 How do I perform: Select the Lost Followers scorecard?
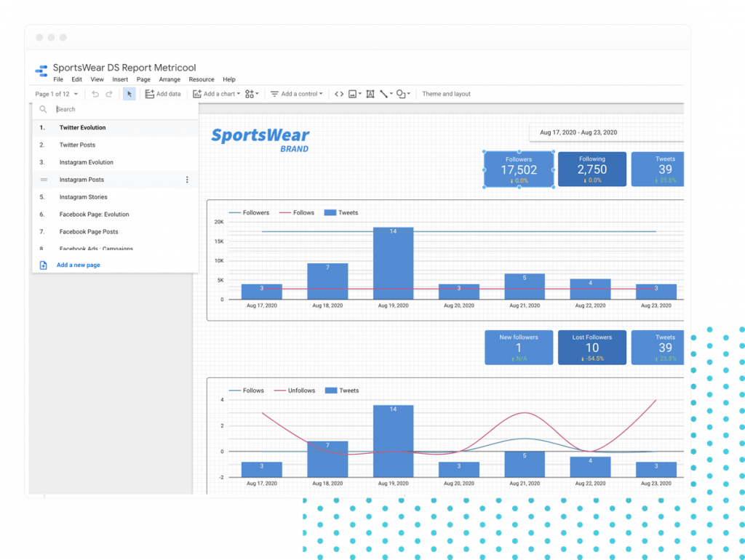(592, 347)
